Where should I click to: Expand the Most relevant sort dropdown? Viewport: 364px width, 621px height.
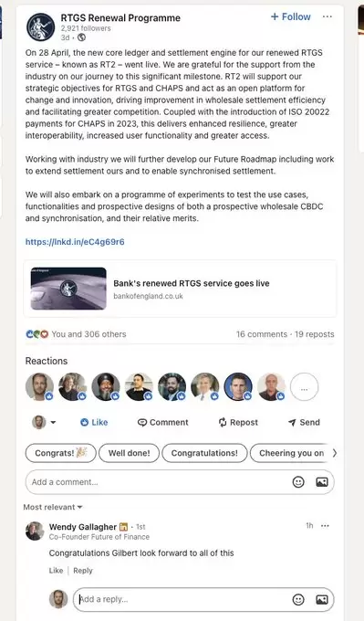[x=53, y=508]
